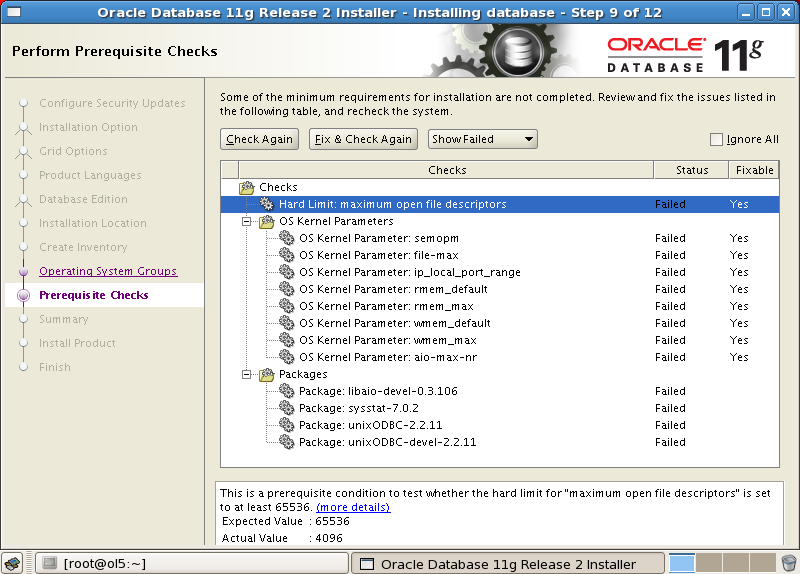This screenshot has height=574, width=800.
Task: Select OS Kernel Parameter: aio-max-nr row
Action: click(x=500, y=357)
